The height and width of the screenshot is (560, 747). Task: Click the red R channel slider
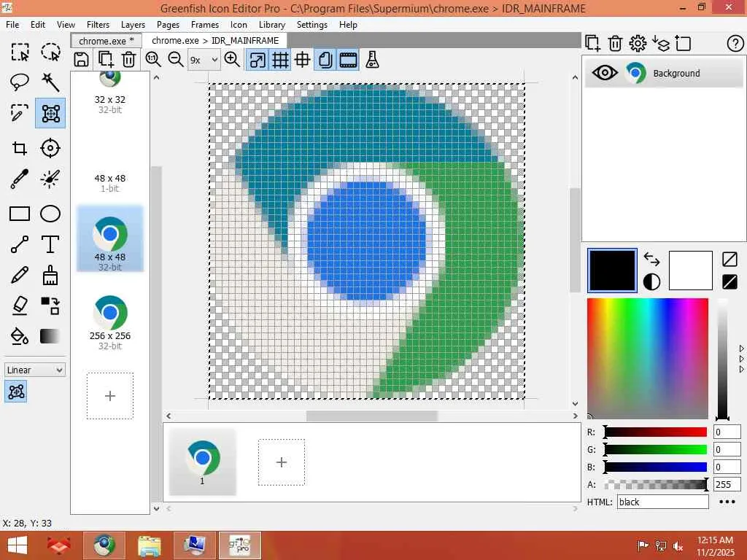point(656,432)
